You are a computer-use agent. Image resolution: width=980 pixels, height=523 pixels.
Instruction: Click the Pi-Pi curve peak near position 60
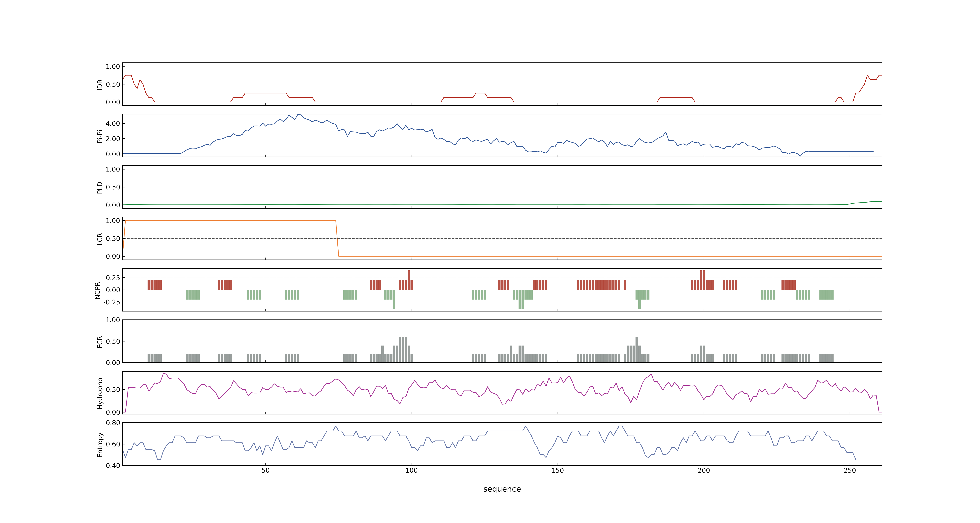click(299, 114)
